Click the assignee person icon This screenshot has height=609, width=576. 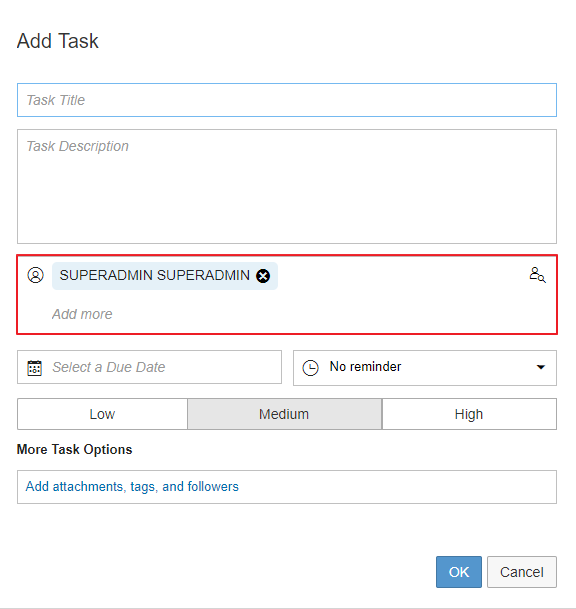(x=35, y=275)
